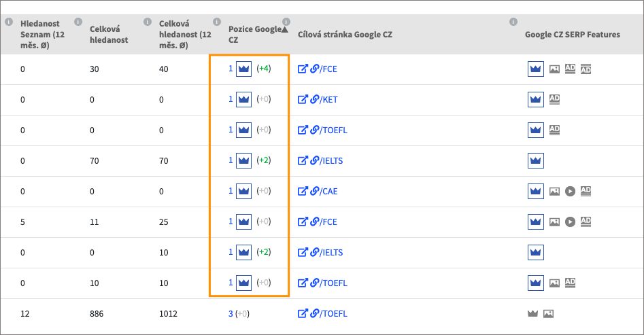Click sort arrow on Pozice Google CZ column
This screenshot has height=335, width=644.
point(285,29)
